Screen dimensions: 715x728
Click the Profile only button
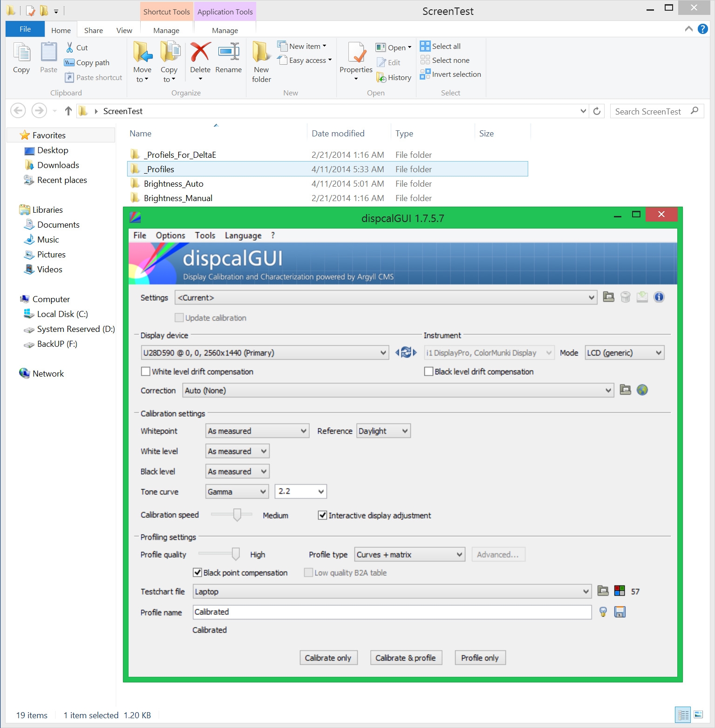480,658
